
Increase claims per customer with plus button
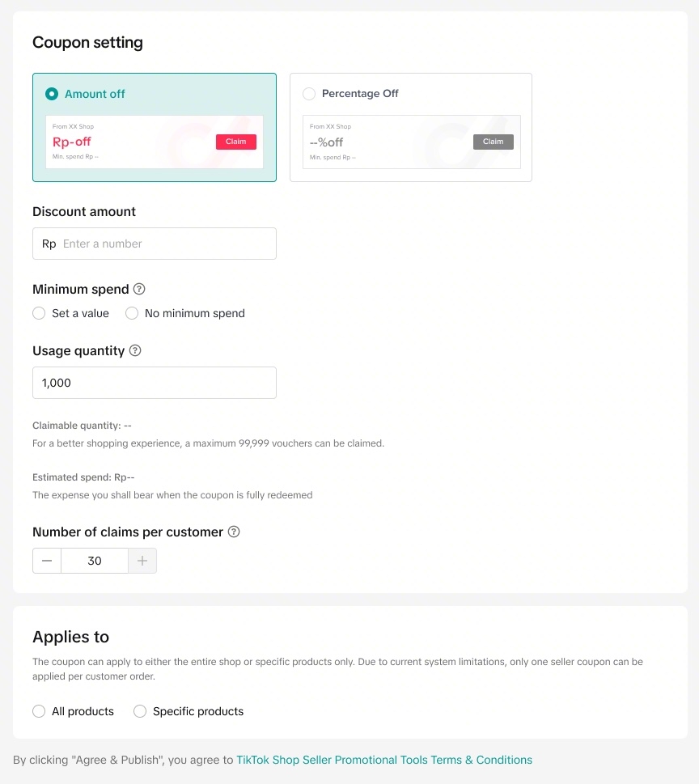point(142,561)
